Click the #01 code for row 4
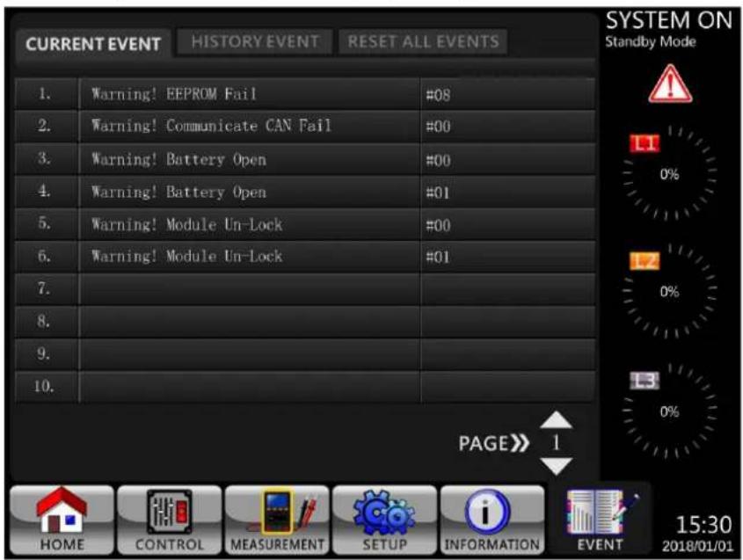The image size is (743, 560). (x=437, y=193)
